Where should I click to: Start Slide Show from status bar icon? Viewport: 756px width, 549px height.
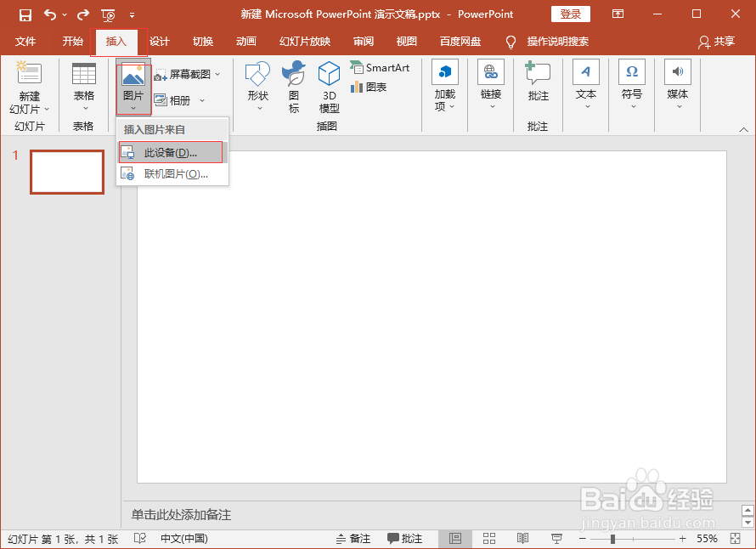(556, 539)
